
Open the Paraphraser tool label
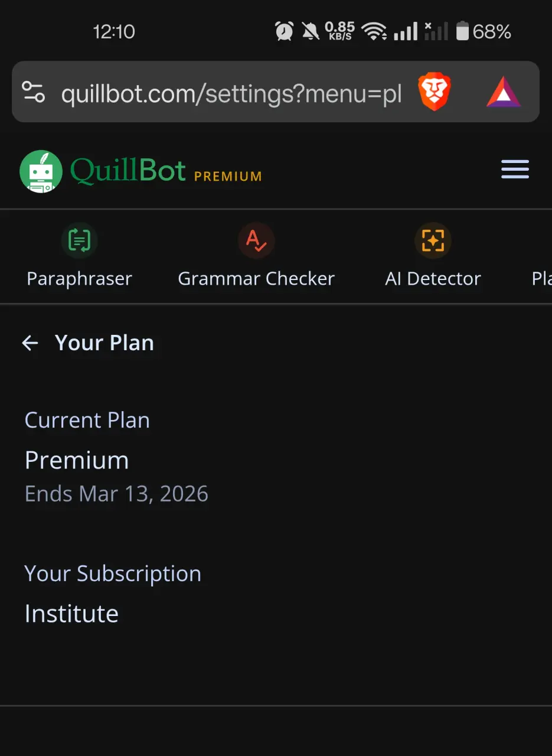(x=79, y=279)
